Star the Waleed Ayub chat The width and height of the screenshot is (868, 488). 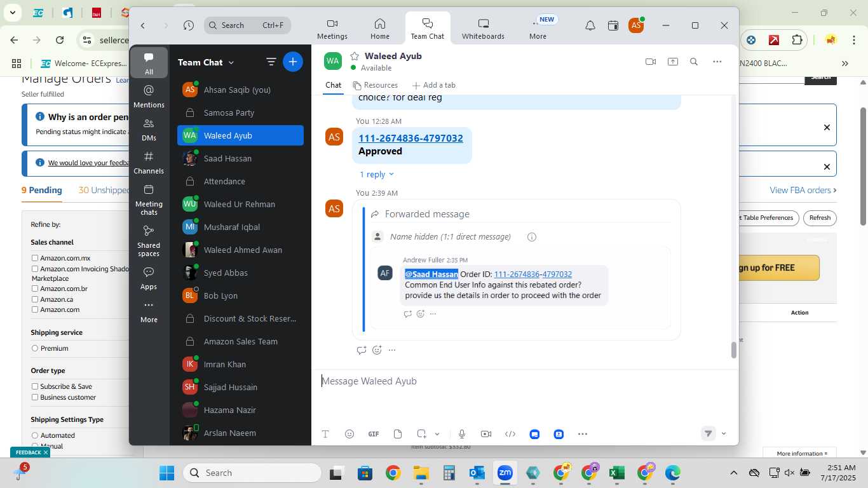pos(355,56)
